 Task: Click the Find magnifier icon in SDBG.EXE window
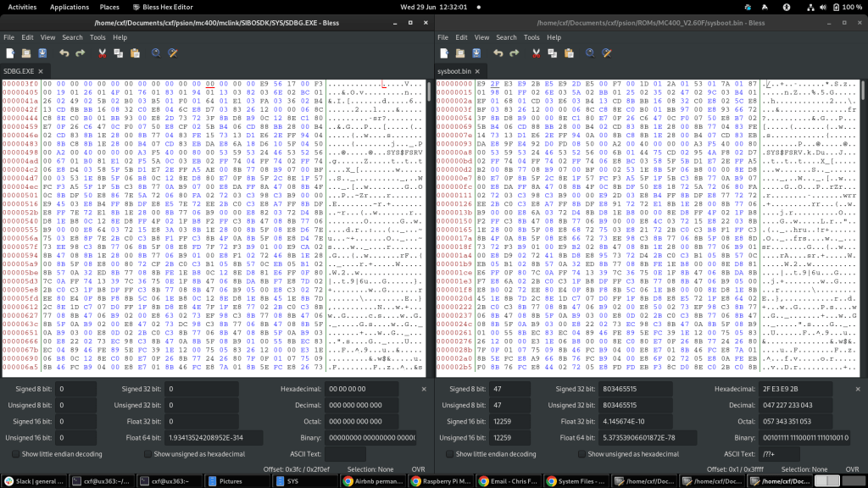[156, 53]
